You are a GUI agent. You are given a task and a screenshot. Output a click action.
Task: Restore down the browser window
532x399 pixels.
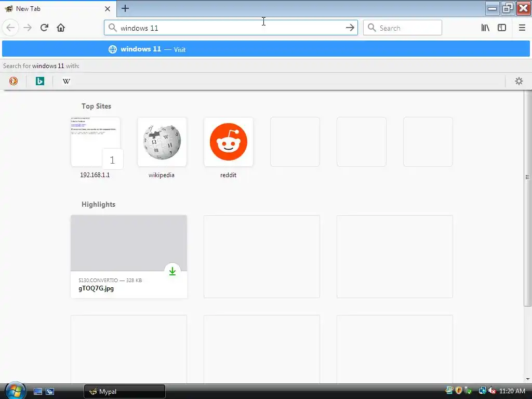click(508, 8)
